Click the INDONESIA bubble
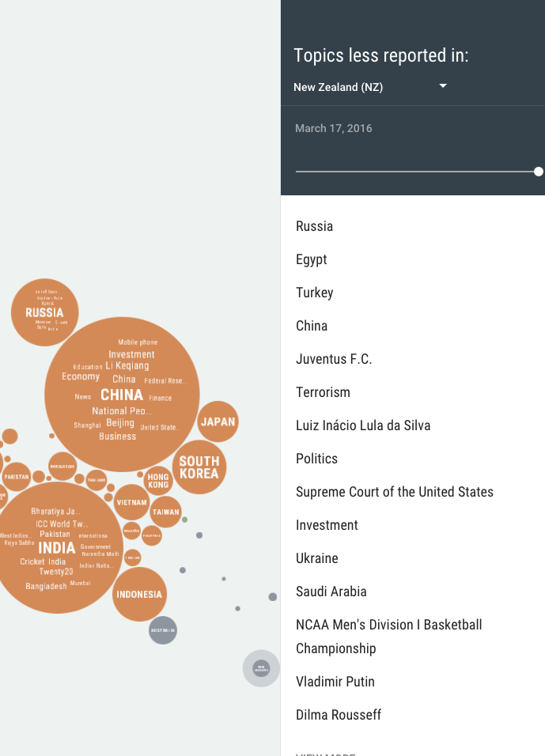This screenshot has height=756, width=545. [139, 595]
